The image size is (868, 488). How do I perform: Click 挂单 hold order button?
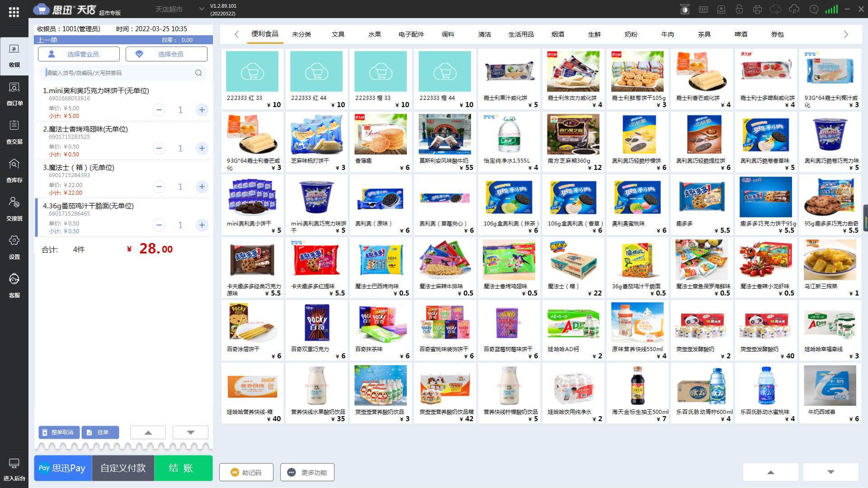[x=100, y=432]
